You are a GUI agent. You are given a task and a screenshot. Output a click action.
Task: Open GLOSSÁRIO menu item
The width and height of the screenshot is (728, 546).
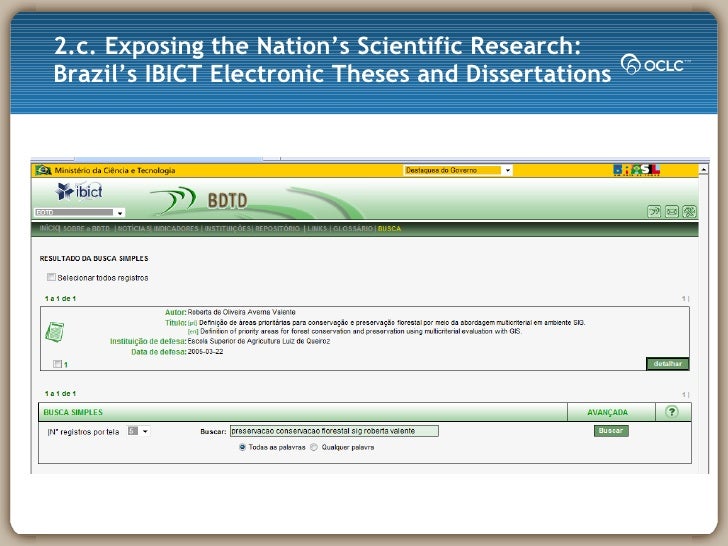[x=353, y=228]
